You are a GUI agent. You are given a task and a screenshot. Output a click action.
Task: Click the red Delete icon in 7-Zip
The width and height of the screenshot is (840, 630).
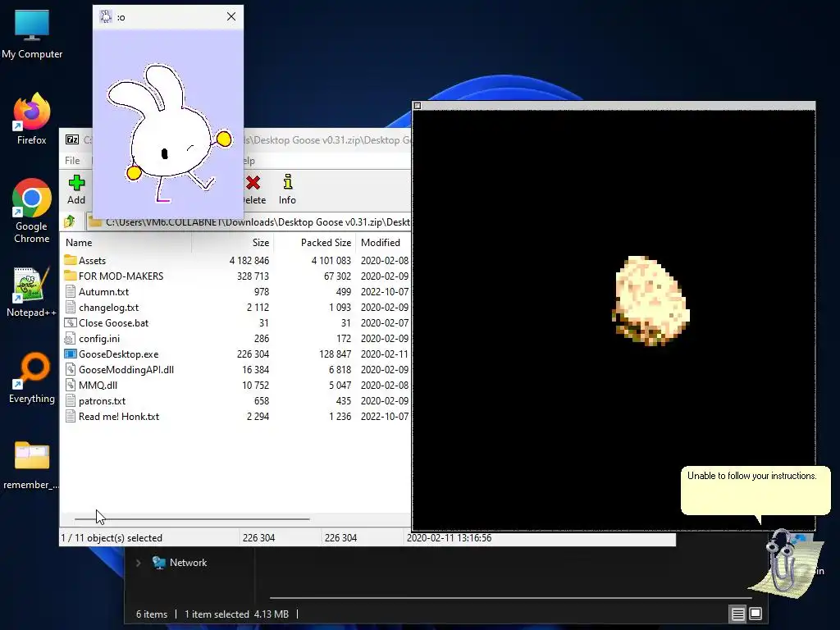tap(253, 183)
